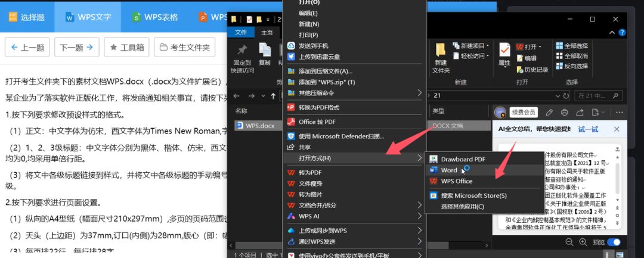Click 续费会员 button in preview pane
The image size is (644, 258).
click(x=524, y=112)
